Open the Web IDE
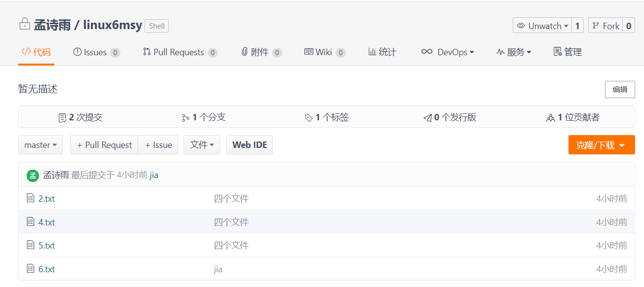This screenshot has height=287, width=644. (249, 145)
